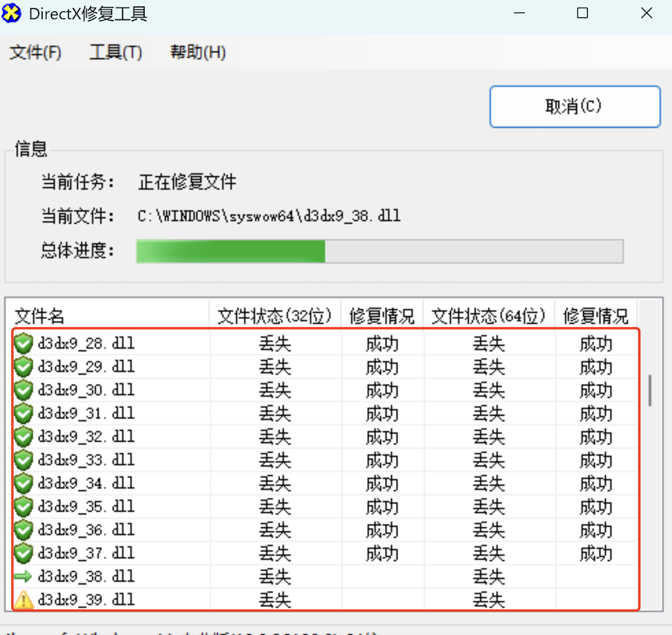Click 64-bit 丢失 status for d3dx9_39.dll

tap(489, 600)
